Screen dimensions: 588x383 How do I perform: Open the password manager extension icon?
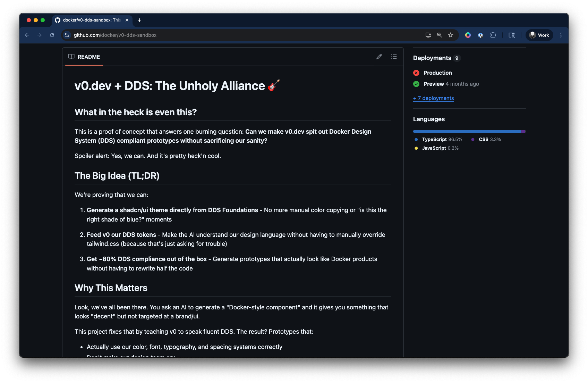pyautogui.click(x=480, y=35)
